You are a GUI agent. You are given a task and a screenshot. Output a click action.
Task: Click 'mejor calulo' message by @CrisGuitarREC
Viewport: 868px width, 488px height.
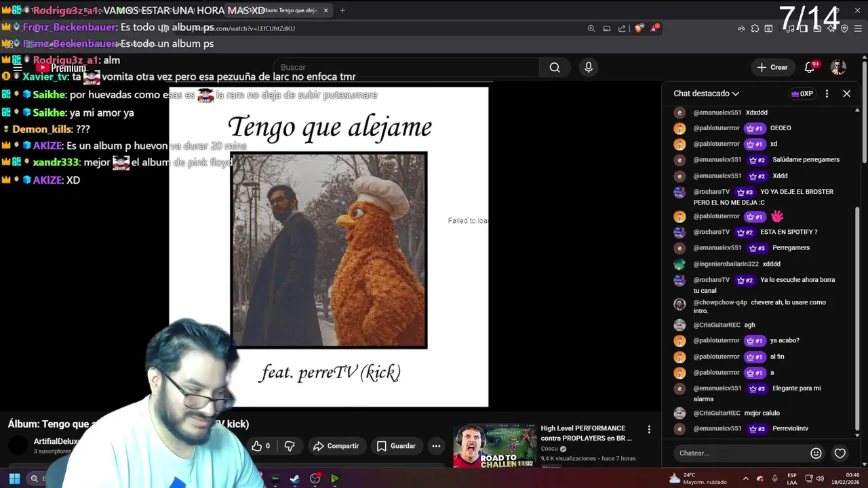click(x=762, y=413)
